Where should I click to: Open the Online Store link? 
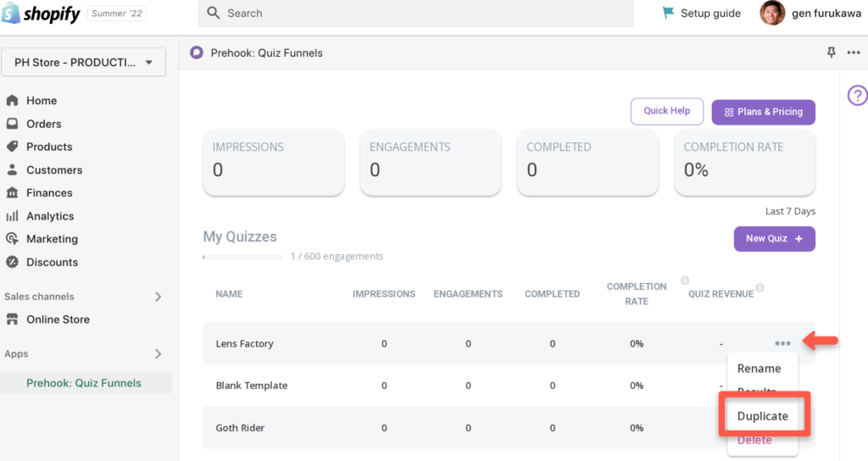click(58, 319)
